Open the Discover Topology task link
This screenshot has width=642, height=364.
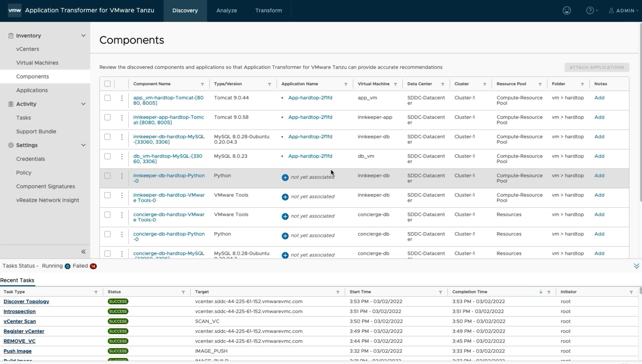(26, 301)
